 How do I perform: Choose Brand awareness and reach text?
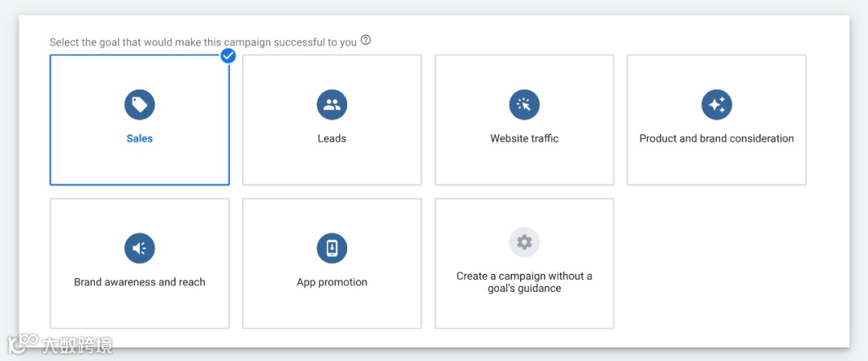point(139,282)
